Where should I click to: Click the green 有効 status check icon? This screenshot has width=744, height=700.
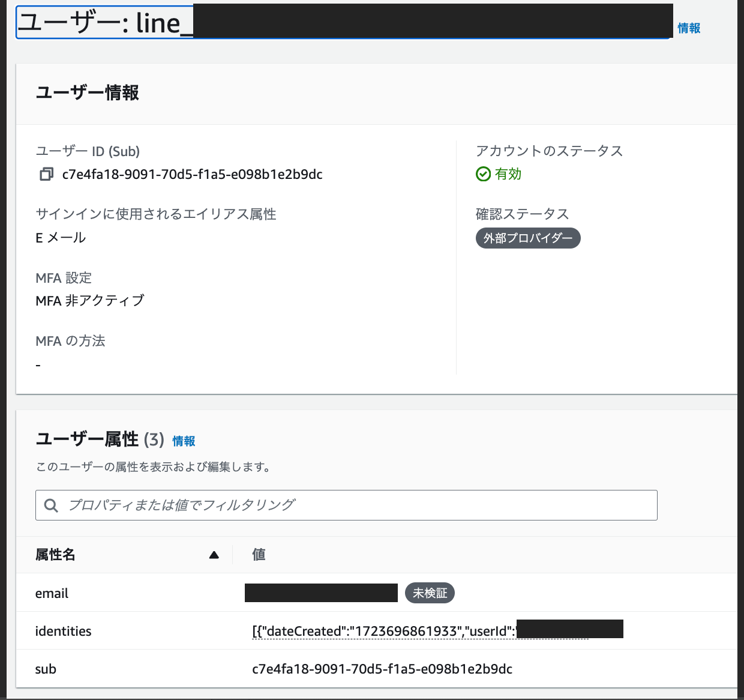click(x=483, y=174)
